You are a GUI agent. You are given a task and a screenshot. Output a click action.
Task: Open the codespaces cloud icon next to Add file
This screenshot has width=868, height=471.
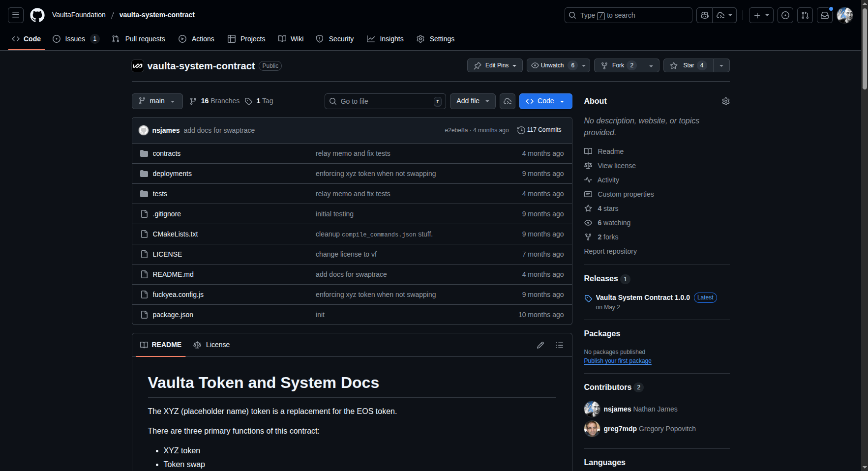(x=508, y=101)
